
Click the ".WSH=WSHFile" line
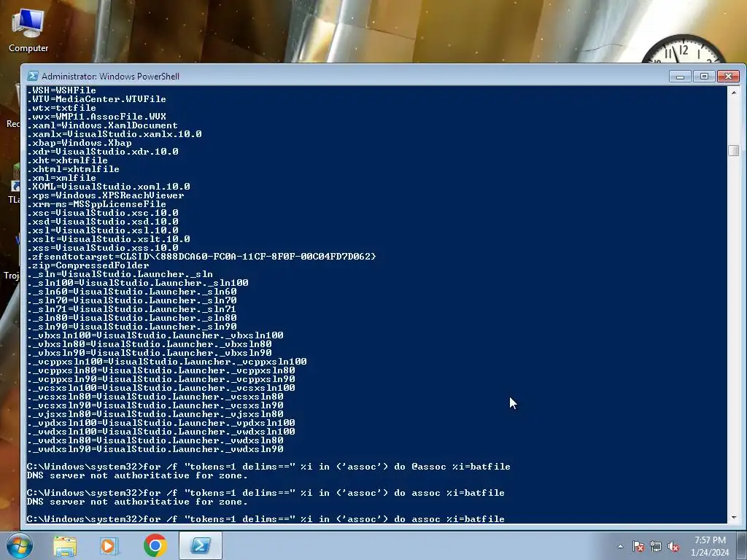[x=61, y=90]
